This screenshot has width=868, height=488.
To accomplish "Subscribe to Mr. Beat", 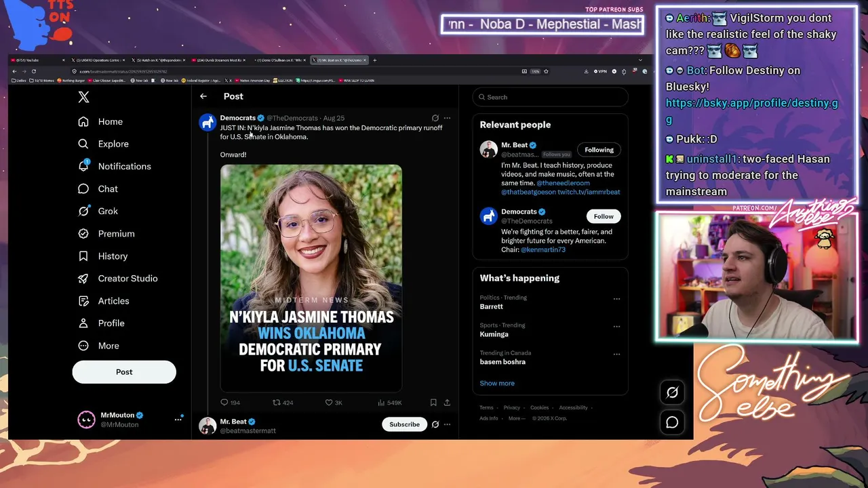I will [404, 424].
